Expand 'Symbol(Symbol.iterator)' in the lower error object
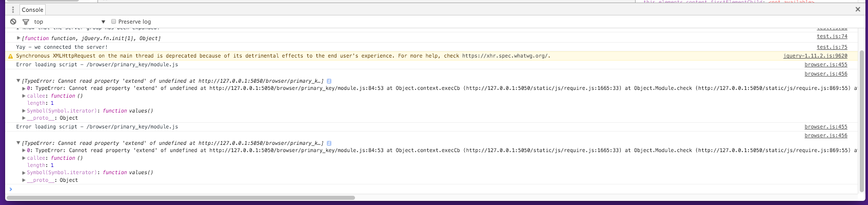868x205 pixels. 24,173
